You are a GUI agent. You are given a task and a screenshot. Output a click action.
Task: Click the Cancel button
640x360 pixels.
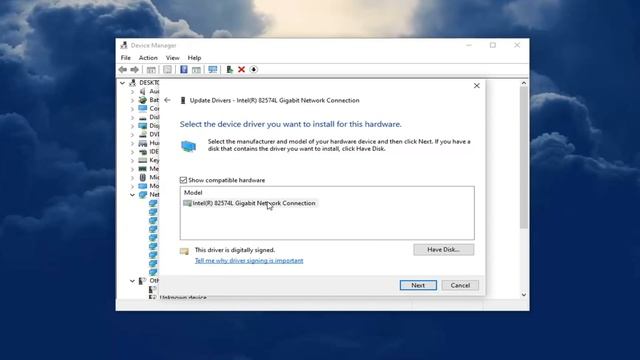click(x=460, y=285)
